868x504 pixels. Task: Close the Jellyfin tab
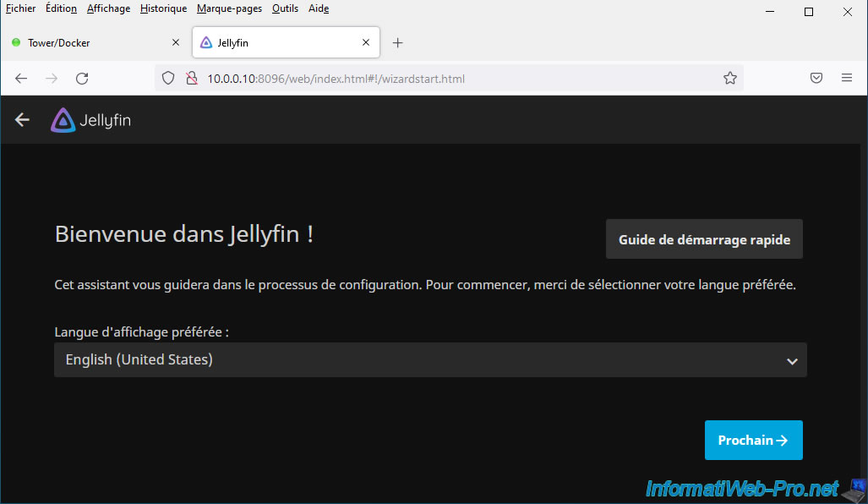pos(366,43)
